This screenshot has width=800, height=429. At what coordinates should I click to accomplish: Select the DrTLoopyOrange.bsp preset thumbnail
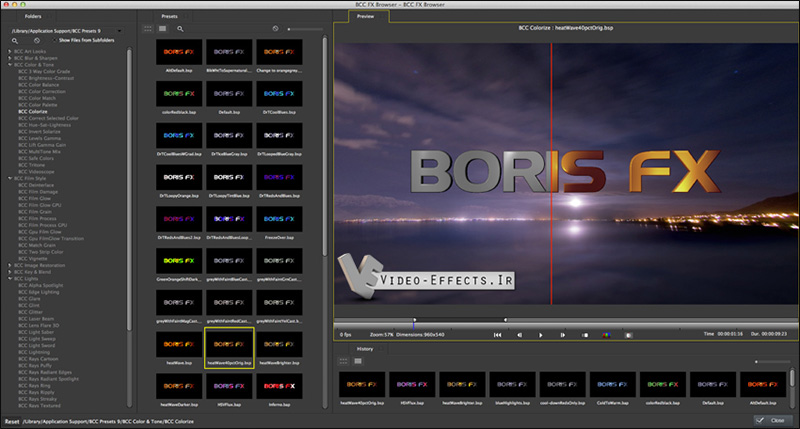pos(179,178)
